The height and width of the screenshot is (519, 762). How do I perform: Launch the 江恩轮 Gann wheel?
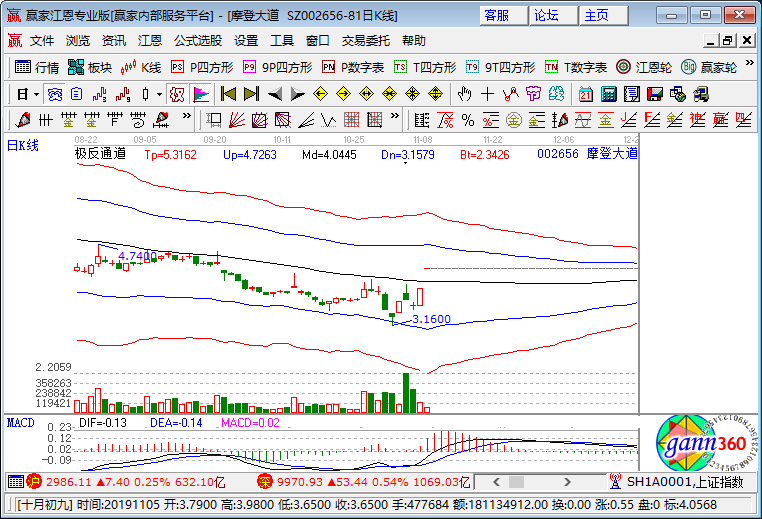[644, 67]
